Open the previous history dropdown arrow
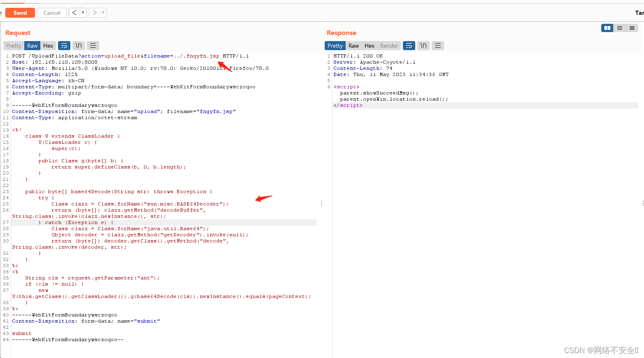644x358 pixels. [x=83, y=13]
